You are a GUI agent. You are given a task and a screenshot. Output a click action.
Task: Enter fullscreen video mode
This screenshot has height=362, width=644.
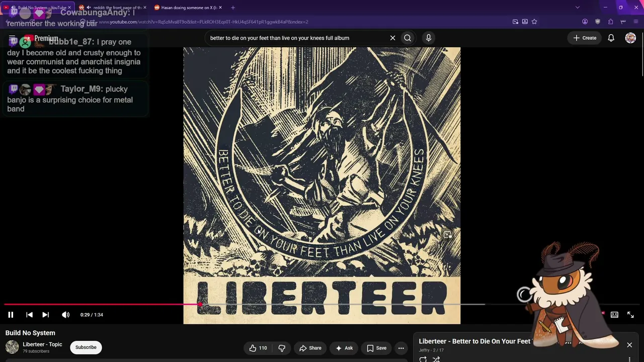click(x=630, y=315)
